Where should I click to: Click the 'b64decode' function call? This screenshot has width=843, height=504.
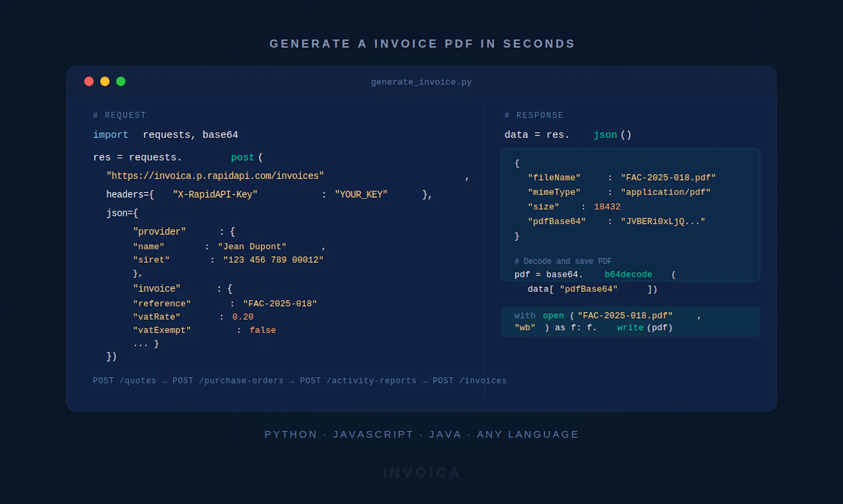coord(628,274)
